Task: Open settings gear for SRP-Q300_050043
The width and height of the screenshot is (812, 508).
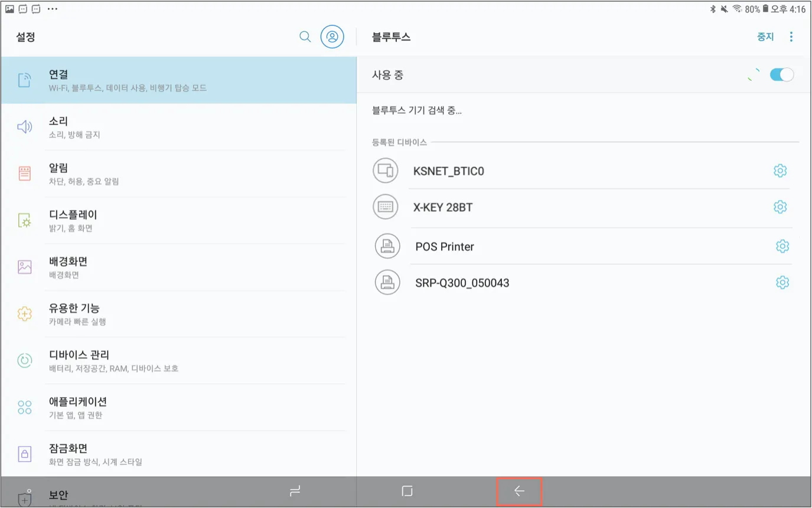Action: [782, 283]
